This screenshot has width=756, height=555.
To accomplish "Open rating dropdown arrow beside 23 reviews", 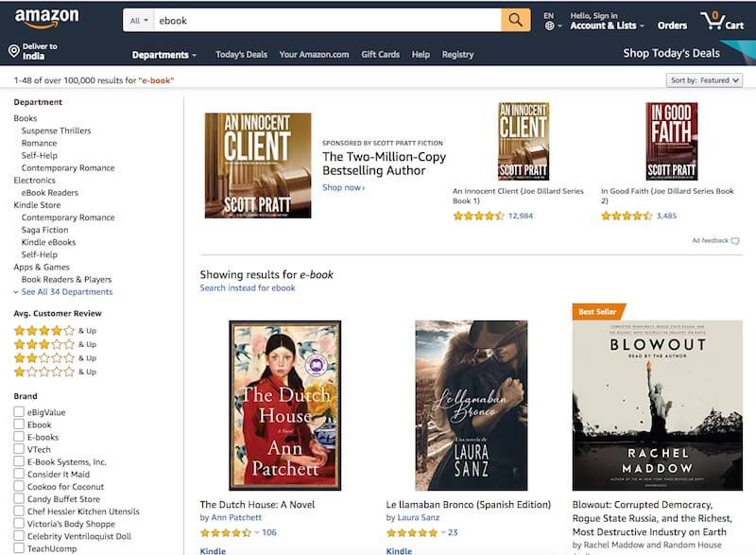I will click(443, 532).
